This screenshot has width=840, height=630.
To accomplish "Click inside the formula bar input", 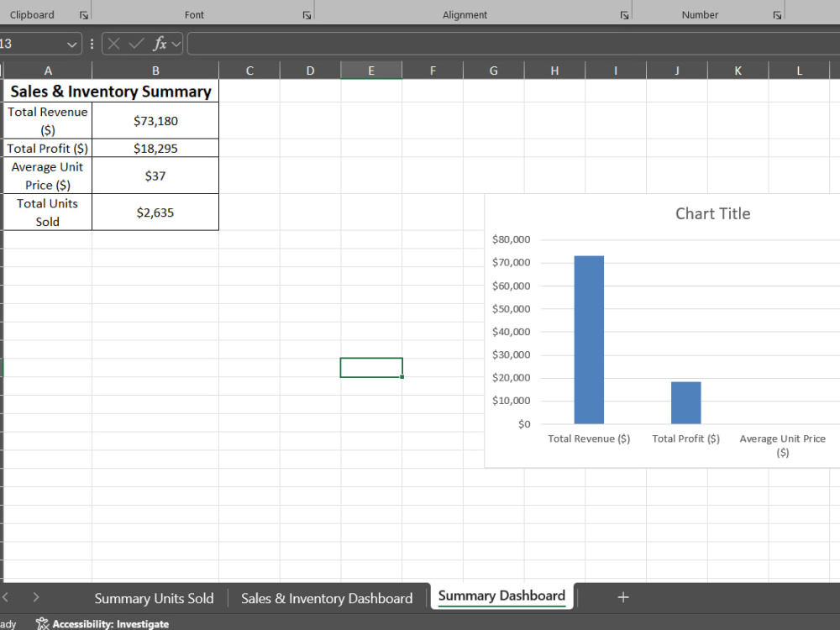I will (x=514, y=44).
